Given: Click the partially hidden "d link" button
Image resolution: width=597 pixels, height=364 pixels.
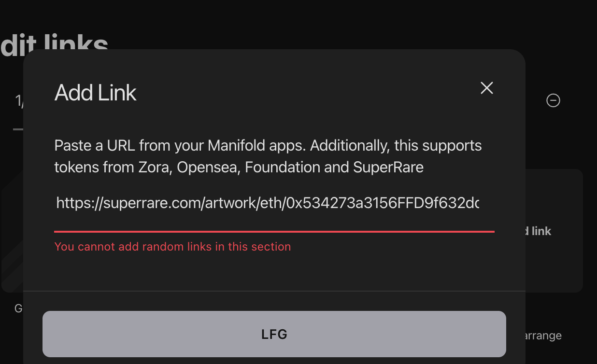Looking at the screenshot, I should 538,231.
